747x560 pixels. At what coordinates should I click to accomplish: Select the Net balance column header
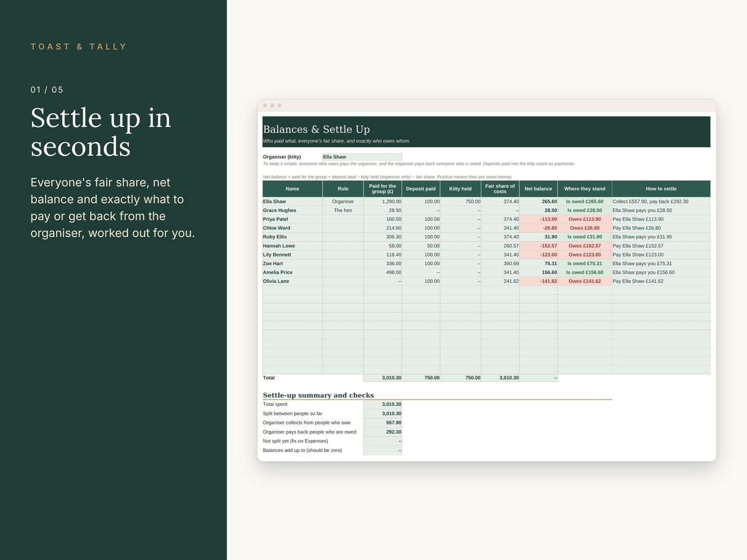point(538,189)
